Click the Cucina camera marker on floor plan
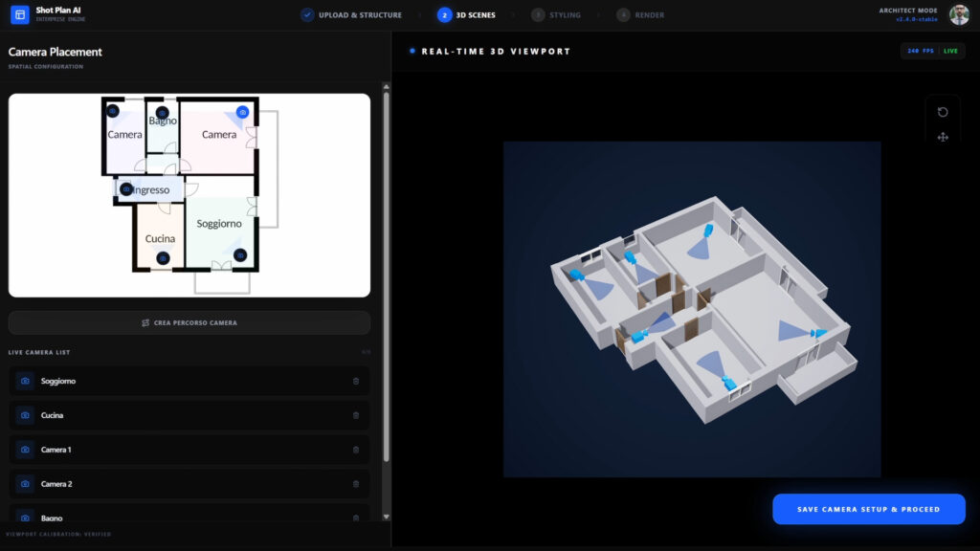 pyautogui.click(x=163, y=257)
